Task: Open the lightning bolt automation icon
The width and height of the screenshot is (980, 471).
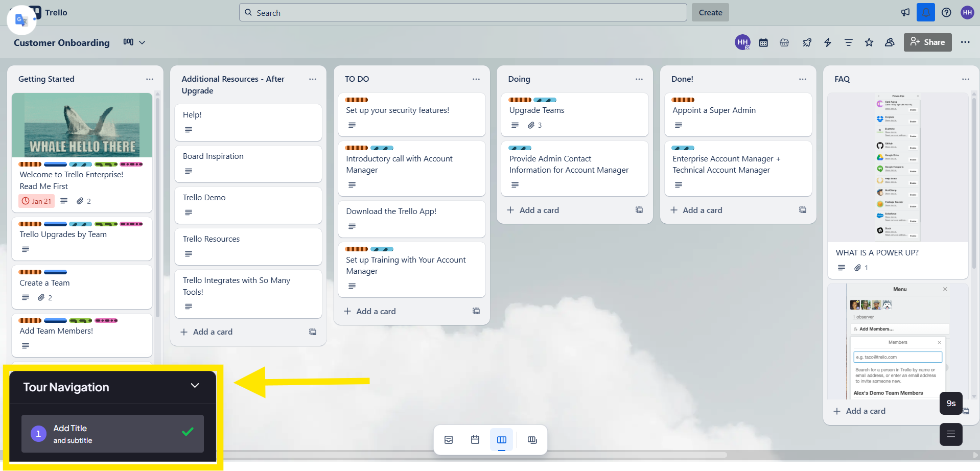Action: click(828, 42)
